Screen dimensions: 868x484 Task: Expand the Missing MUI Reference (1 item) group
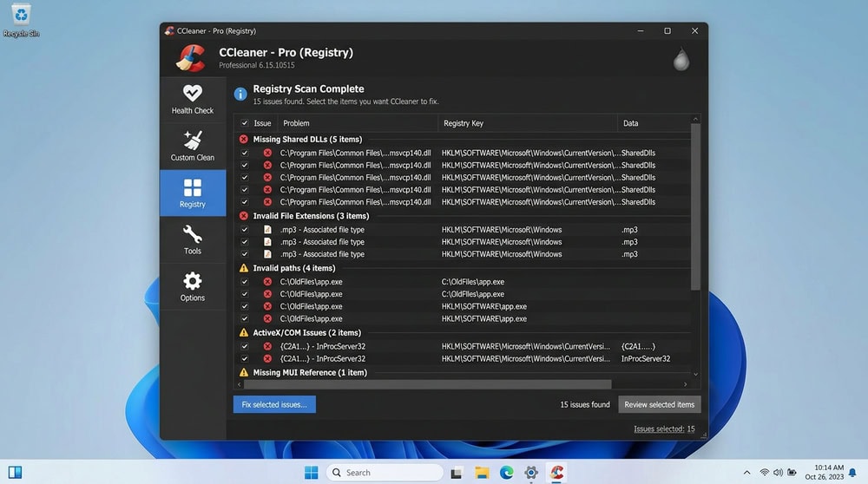[310, 372]
